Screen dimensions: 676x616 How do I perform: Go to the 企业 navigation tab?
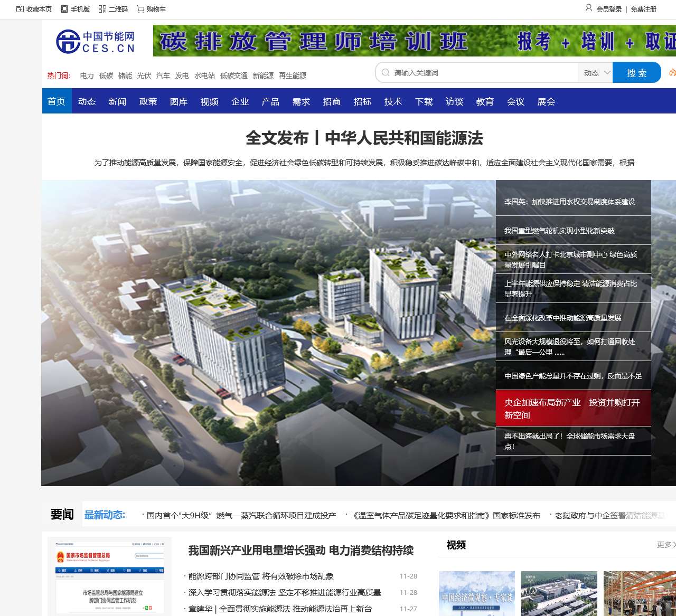pos(240,101)
